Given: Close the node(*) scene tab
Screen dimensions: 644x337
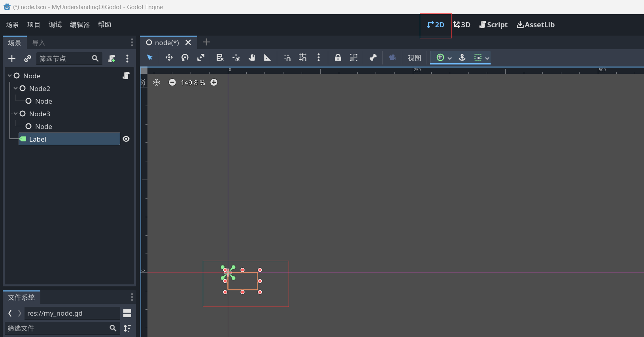Looking at the screenshot, I should click(188, 42).
